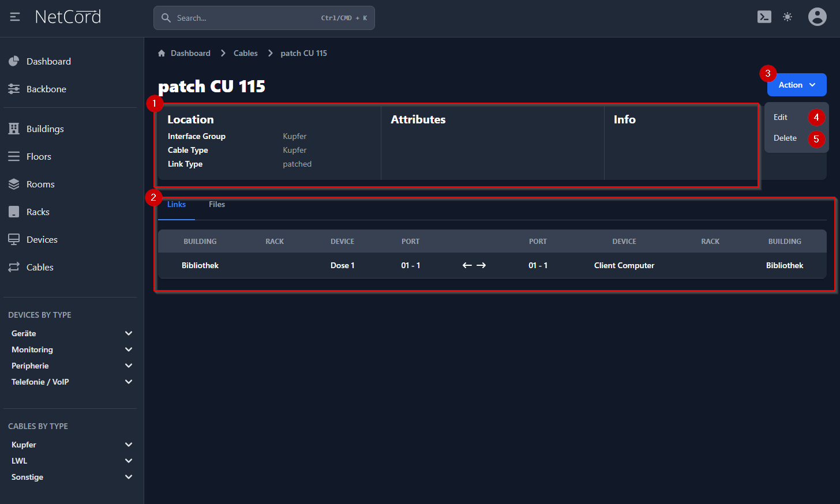The image size is (840, 504).
Task: Choose Edit from the Action menu
Action: coord(781,117)
